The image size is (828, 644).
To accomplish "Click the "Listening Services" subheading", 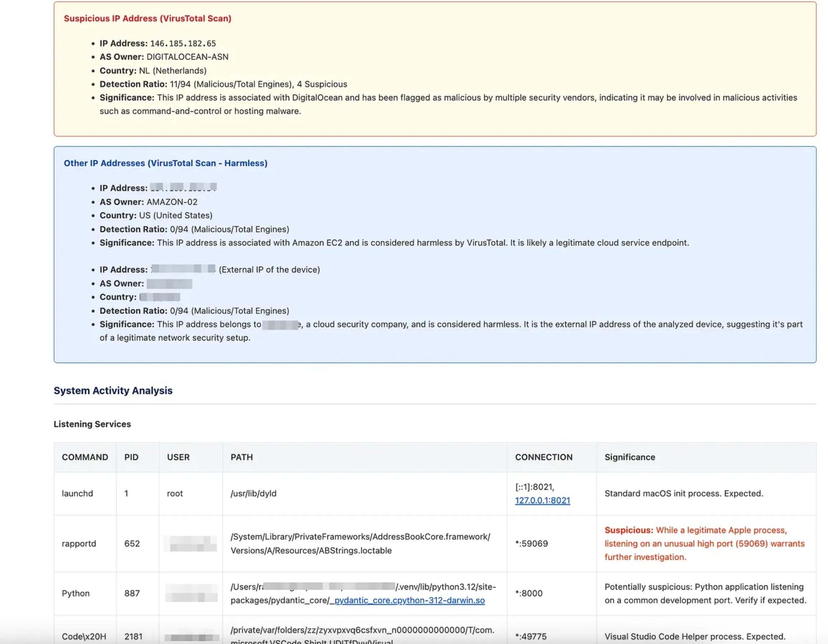I will click(x=92, y=424).
